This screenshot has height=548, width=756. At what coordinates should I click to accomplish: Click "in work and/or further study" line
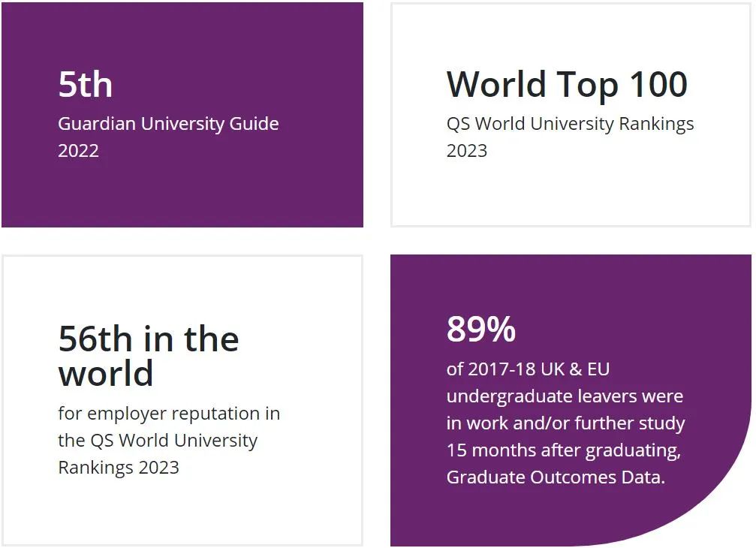(565, 423)
